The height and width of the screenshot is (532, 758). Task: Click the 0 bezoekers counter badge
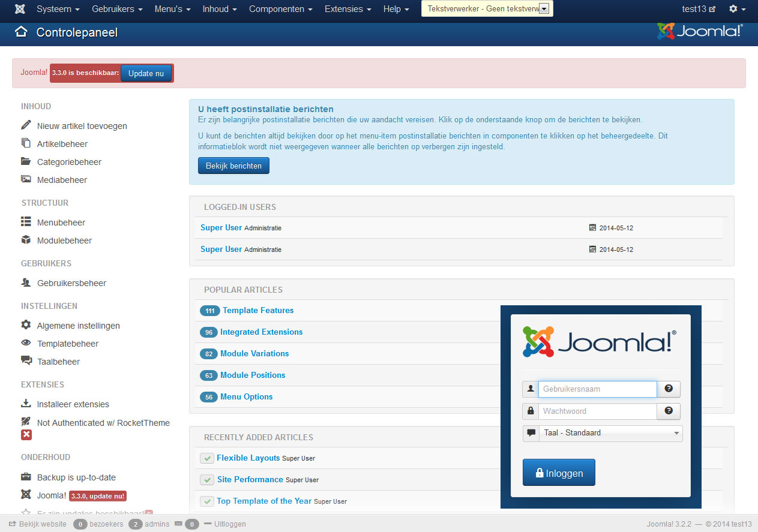coord(80,524)
